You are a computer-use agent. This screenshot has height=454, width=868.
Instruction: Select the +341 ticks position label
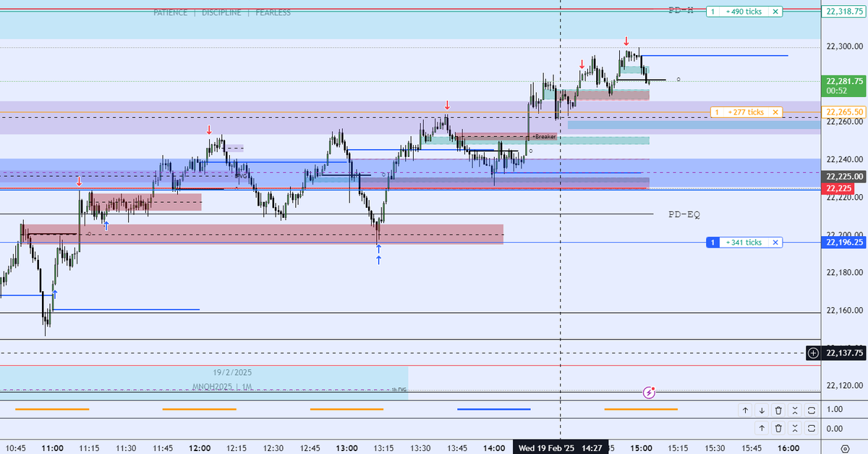click(744, 243)
